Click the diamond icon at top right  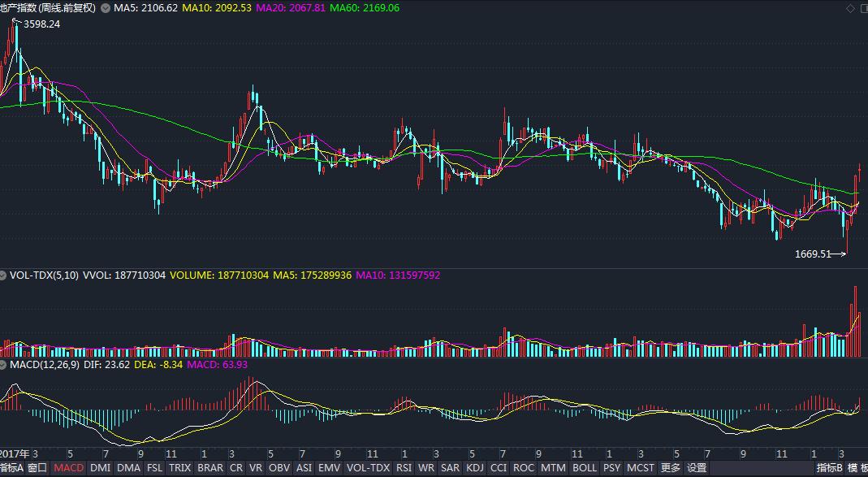pyautogui.click(x=851, y=8)
